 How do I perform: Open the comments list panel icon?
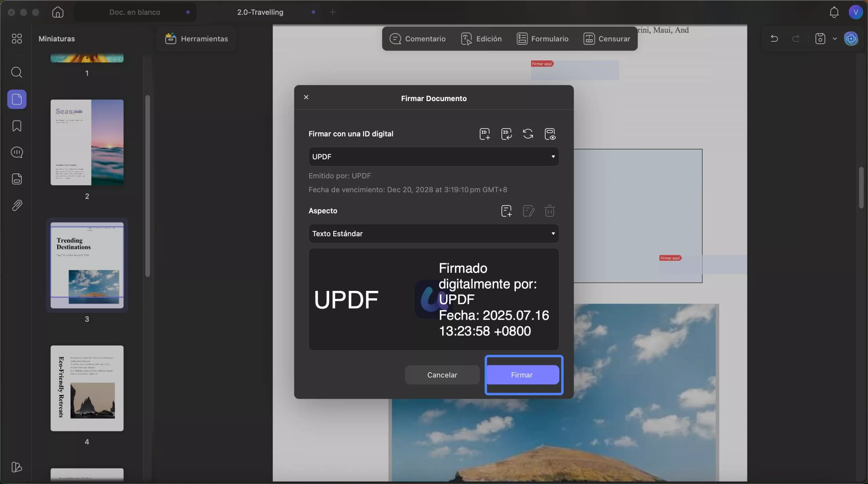pos(17,152)
